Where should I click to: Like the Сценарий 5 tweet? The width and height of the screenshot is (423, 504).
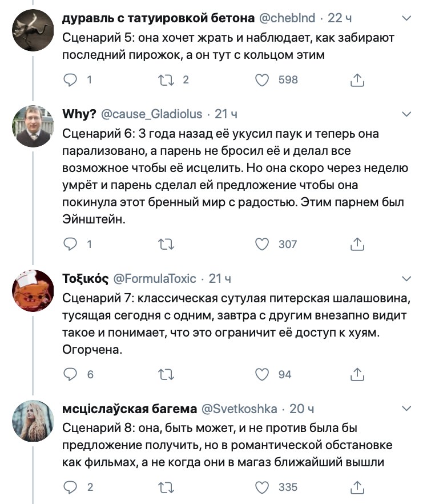pyautogui.click(x=262, y=81)
